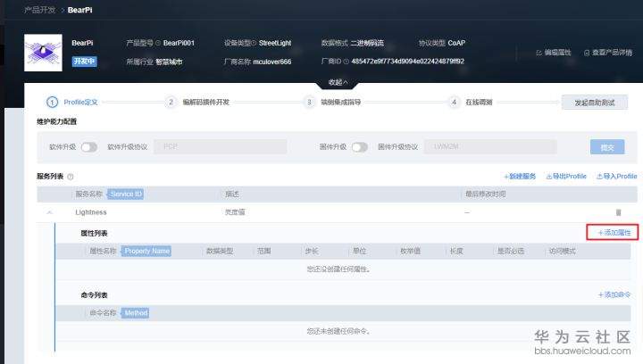Click the +新建服务 link
This screenshot has height=364, width=643.
tap(520, 176)
